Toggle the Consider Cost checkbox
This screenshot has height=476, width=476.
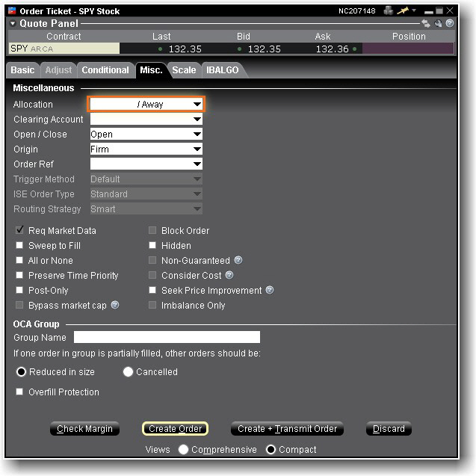tap(152, 275)
